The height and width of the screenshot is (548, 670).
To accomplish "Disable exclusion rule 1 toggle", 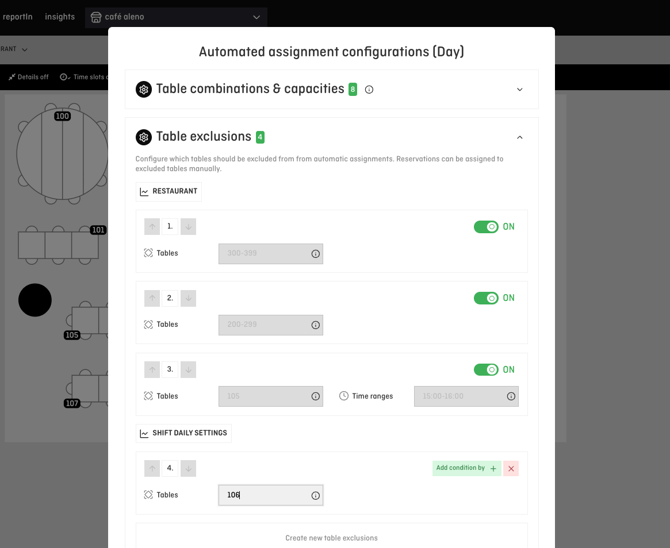I will 486,227.
